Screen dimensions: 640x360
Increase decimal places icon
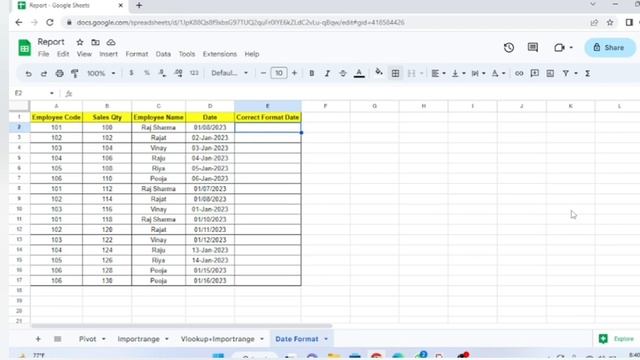[178, 73]
